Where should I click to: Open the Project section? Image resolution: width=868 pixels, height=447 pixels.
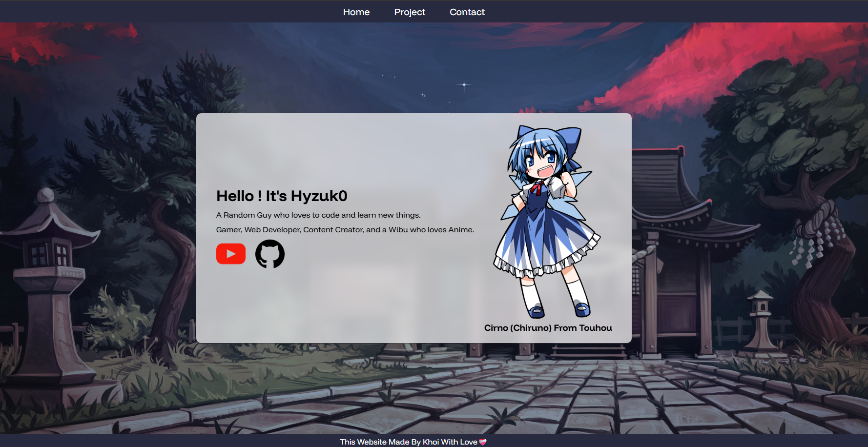point(410,12)
